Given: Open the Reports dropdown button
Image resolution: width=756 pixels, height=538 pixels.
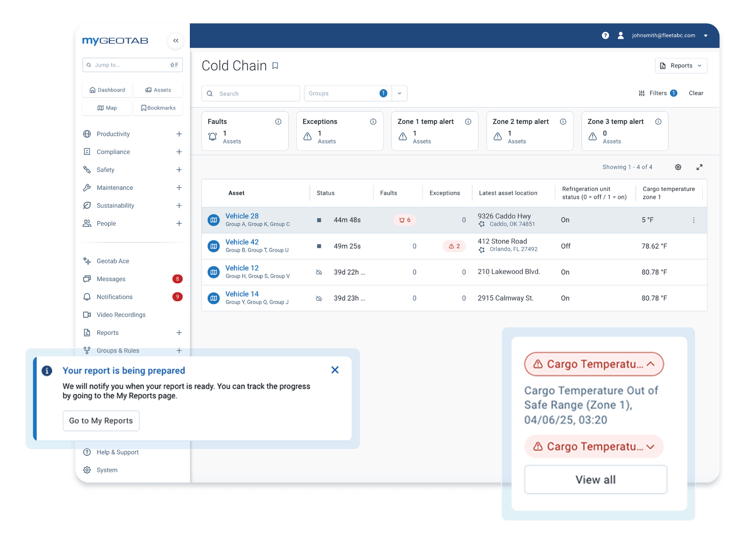Looking at the screenshot, I should pos(681,66).
